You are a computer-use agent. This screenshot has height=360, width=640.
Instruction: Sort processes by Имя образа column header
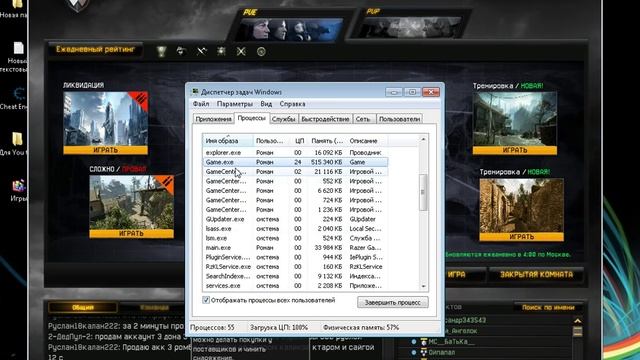click(228, 141)
